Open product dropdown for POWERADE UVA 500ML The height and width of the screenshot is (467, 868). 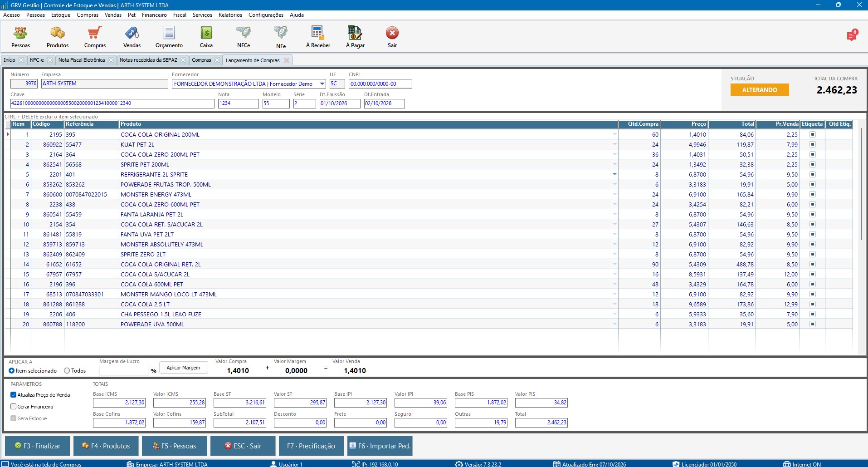click(614, 324)
